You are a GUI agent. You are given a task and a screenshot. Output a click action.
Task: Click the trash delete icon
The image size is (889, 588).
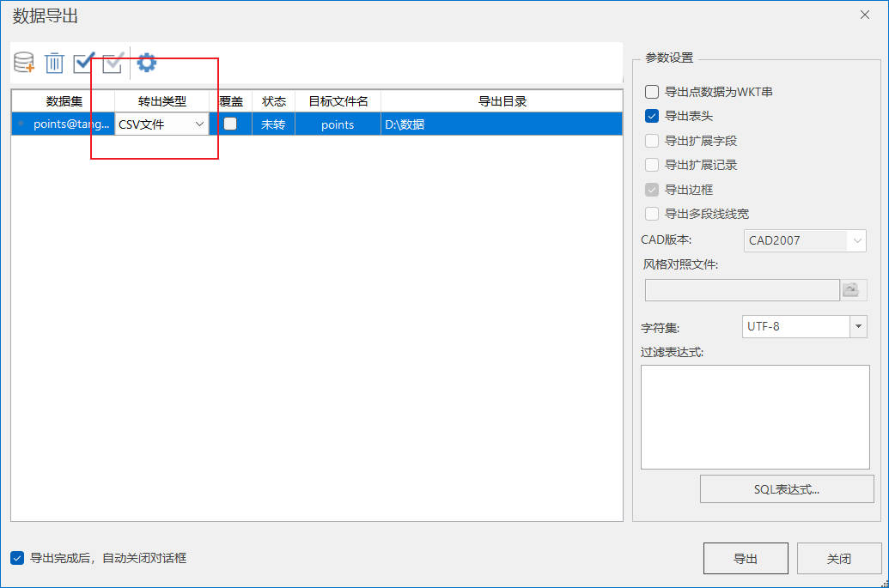[54, 63]
